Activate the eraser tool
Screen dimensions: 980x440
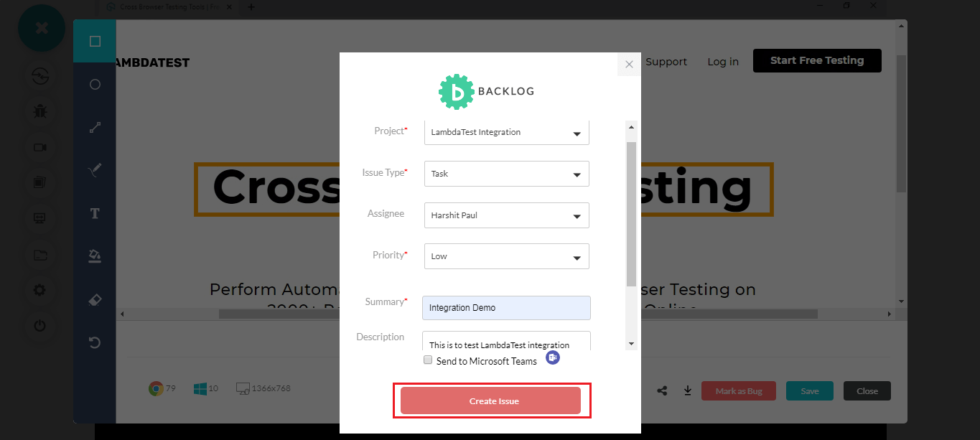[x=94, y=299]
